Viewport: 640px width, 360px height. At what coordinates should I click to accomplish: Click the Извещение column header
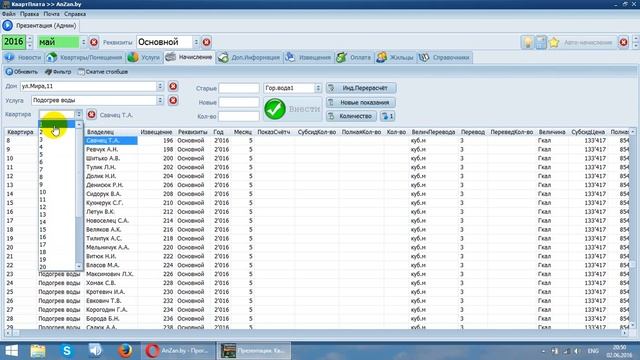pos(156,132)
